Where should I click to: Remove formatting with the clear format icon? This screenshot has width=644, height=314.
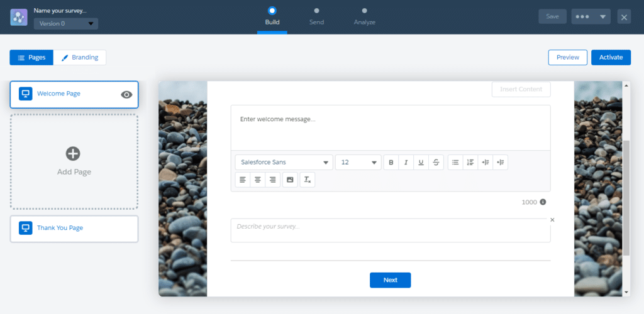307,180
